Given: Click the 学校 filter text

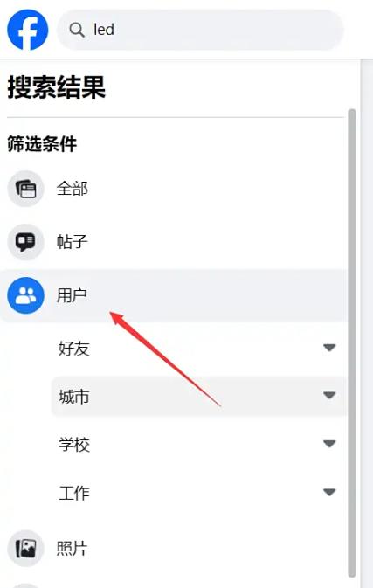Looking at the screenshot, I should pyautogui.click(x=74, y=445).
